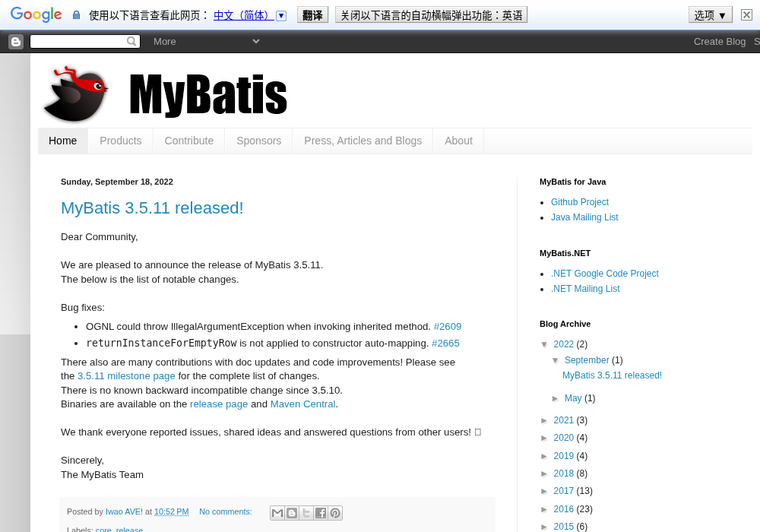Viewport: 760px width, 532px height.
Task: Expand the 2020 archive triangle
Action: point(544,438)
